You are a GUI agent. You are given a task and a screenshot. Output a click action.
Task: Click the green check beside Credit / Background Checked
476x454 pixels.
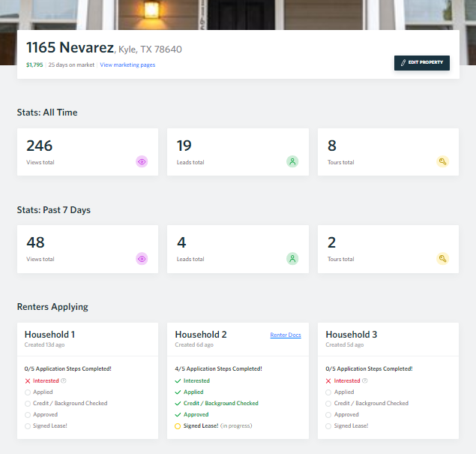(x=178, y=403)
